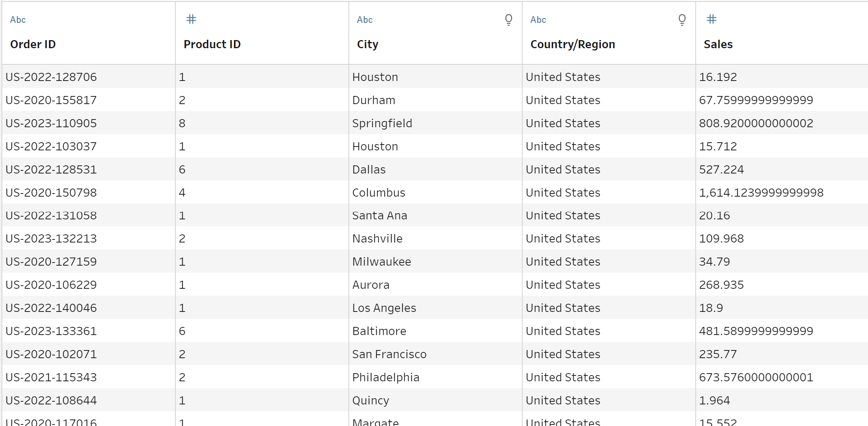Select order cell US-2021-115343

coord(51,377)
